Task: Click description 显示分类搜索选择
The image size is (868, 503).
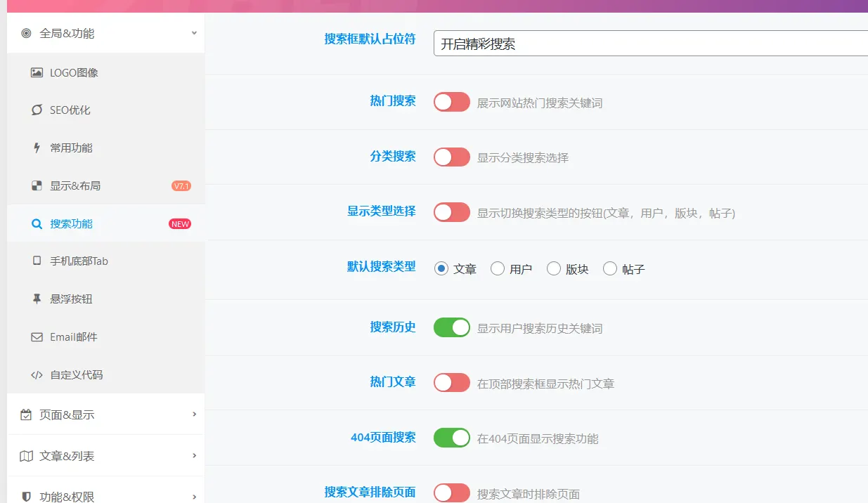Action: [523, 157]
